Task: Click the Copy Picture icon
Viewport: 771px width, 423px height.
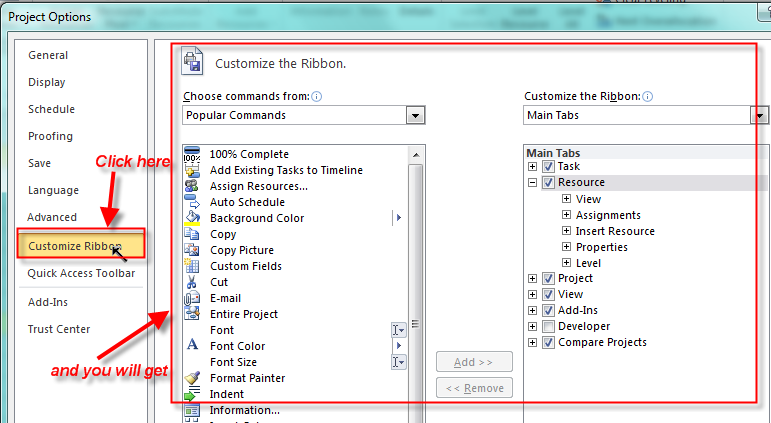Action: 192,250
